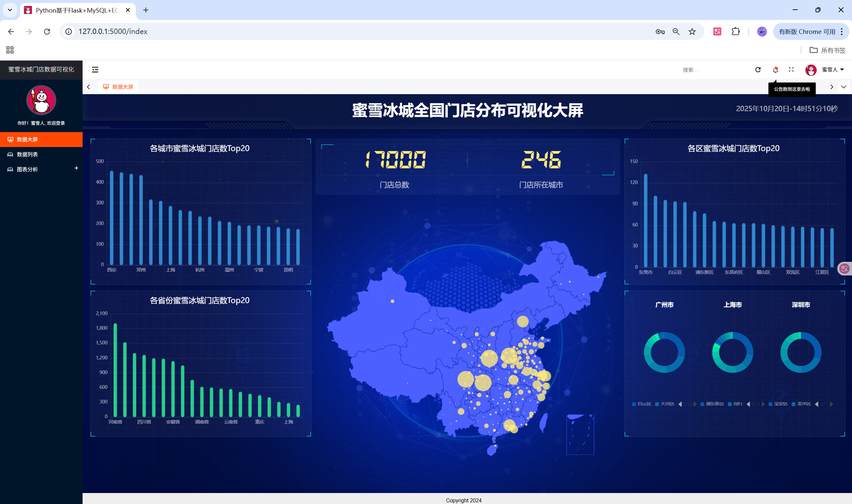Select 数据列表 in the sidebar menu
This screenshot has width=852, height=504.
point(27,154)
